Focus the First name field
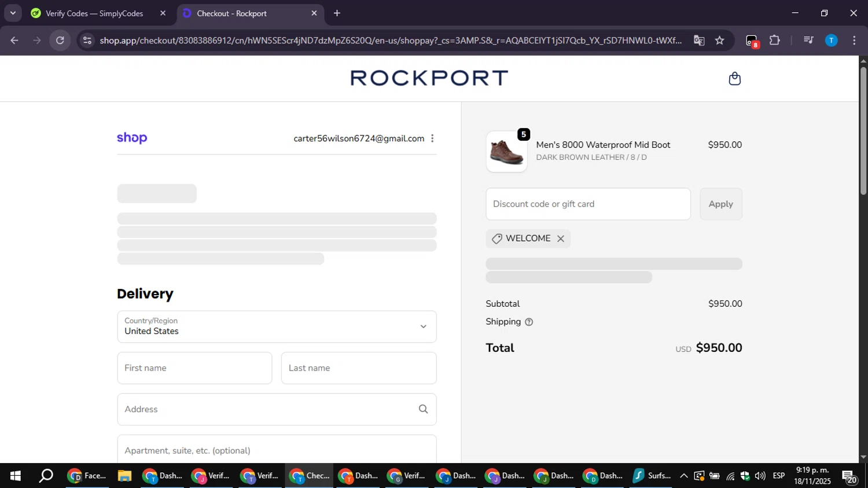Viewport: 868px width, 488px height. [x=194, y=368]
